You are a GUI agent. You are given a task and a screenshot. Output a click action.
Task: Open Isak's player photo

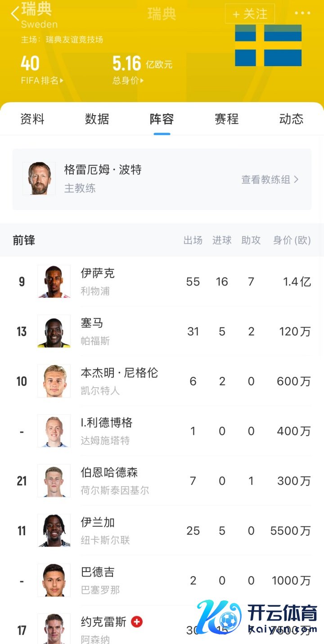(54, 282)
